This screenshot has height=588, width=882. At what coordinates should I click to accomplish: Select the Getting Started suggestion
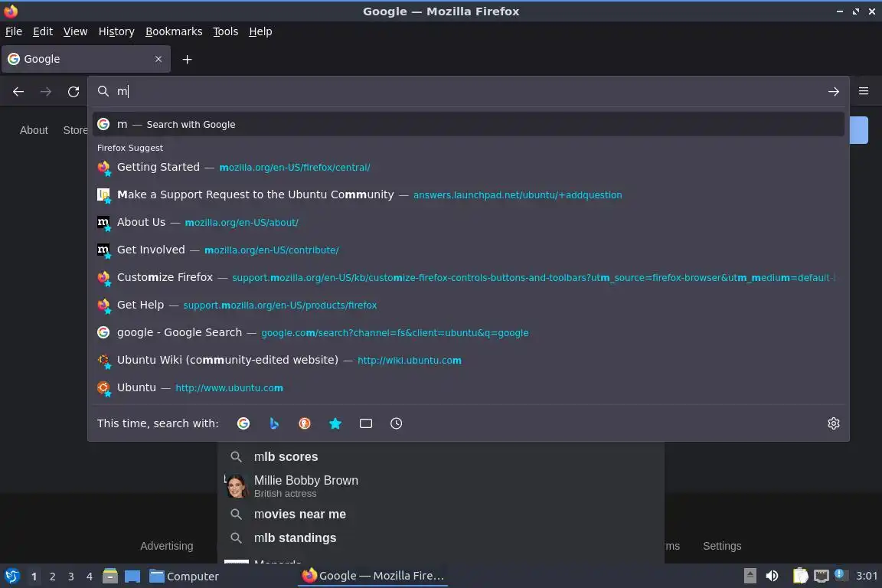coord(469,167)
